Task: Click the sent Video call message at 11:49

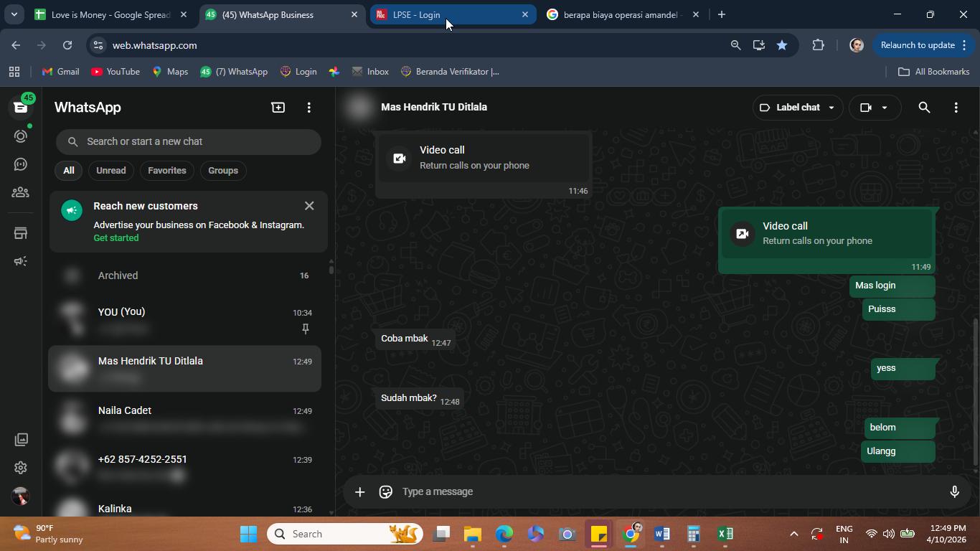Action: (827, 241)
